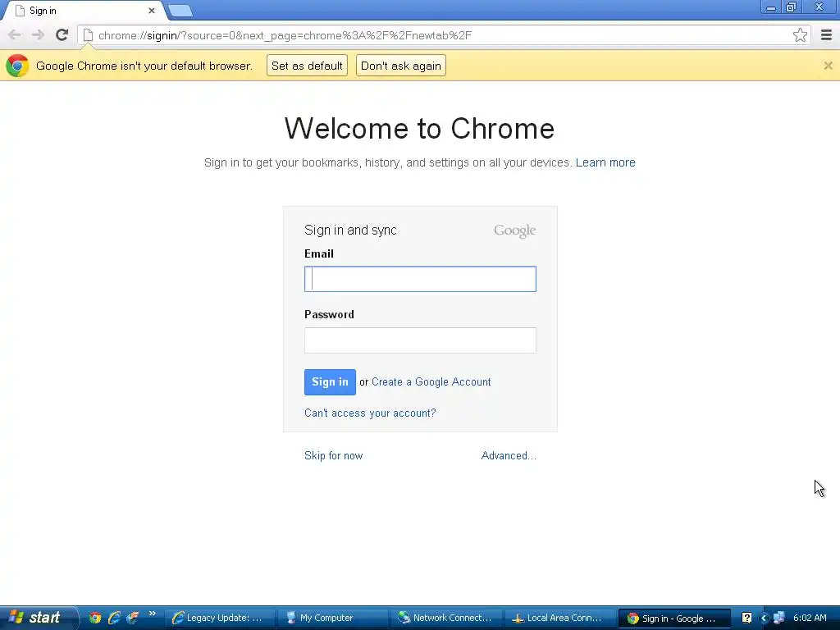
Task: Click the 6:02 AM clock
Action: point(810,618)
